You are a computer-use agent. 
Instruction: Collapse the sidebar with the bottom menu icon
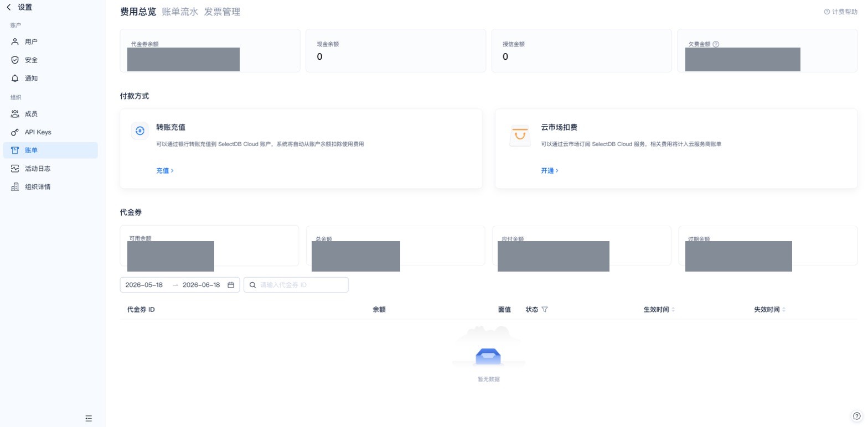(x=89, y=418)
